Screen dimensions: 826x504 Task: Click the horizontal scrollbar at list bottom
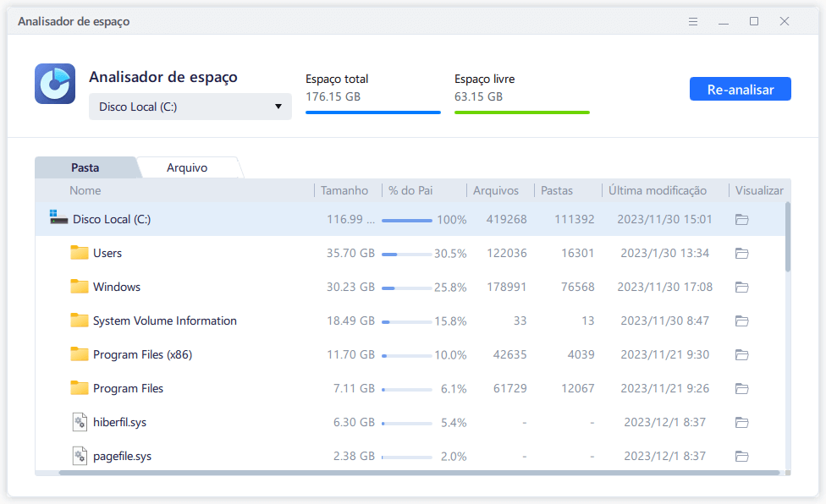pyautogui.click(x=415, y=472)
